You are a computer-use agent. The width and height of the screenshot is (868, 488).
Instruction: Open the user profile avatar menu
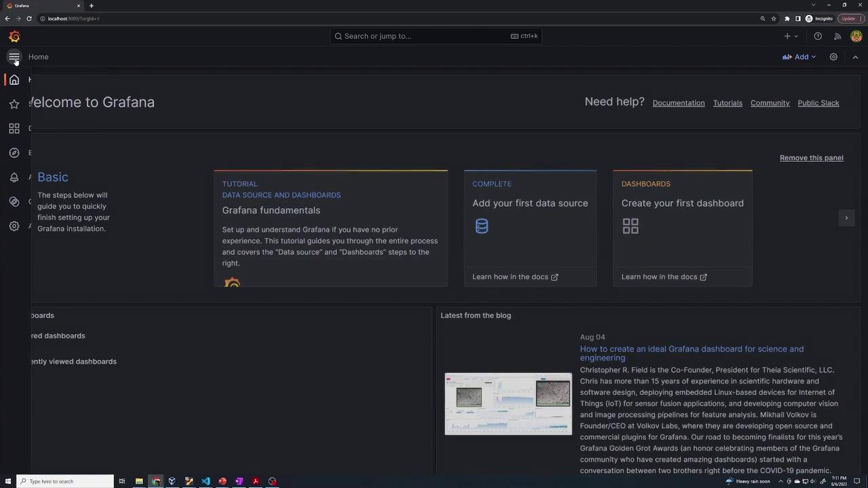[856, 37]
